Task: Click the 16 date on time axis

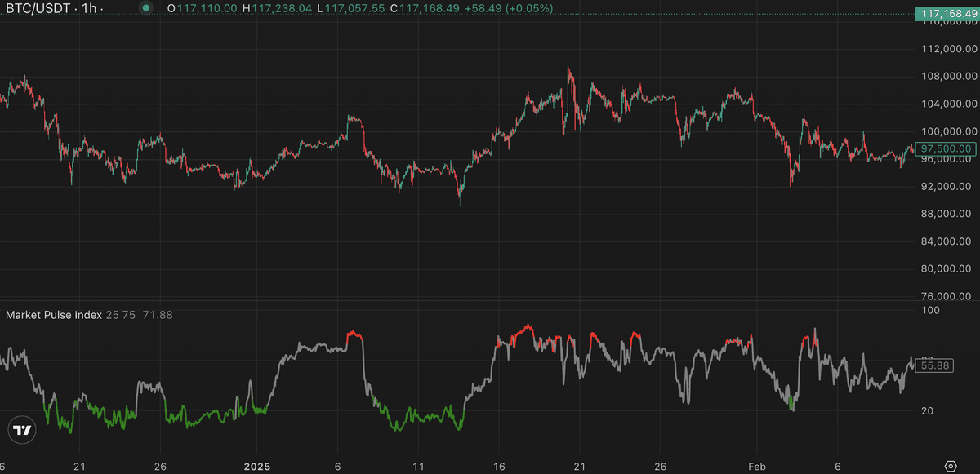Action: tap(499, 466)
